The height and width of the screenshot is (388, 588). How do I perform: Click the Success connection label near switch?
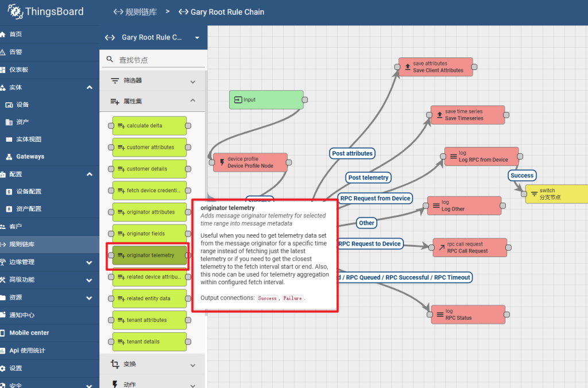click(x=522, y=176)
